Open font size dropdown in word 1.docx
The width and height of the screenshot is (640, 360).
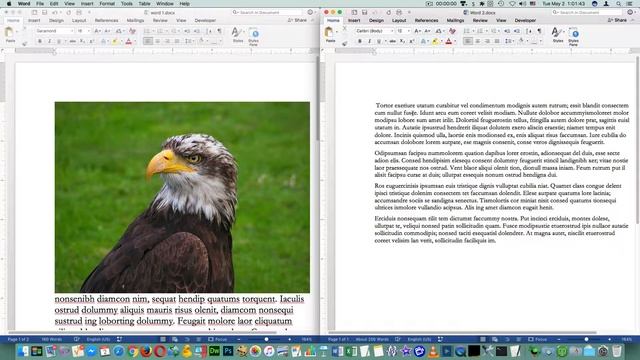point(89,31)
